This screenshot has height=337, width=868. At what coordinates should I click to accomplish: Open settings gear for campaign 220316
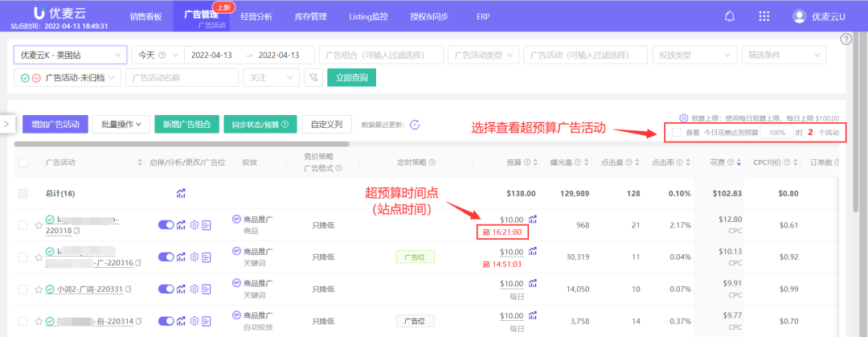[x=194, y=257]
